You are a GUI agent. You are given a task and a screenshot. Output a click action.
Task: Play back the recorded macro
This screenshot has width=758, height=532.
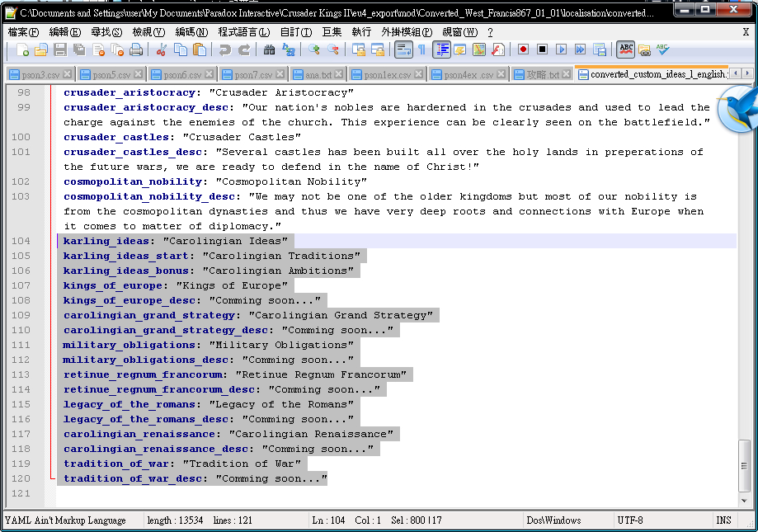(561, 49)
